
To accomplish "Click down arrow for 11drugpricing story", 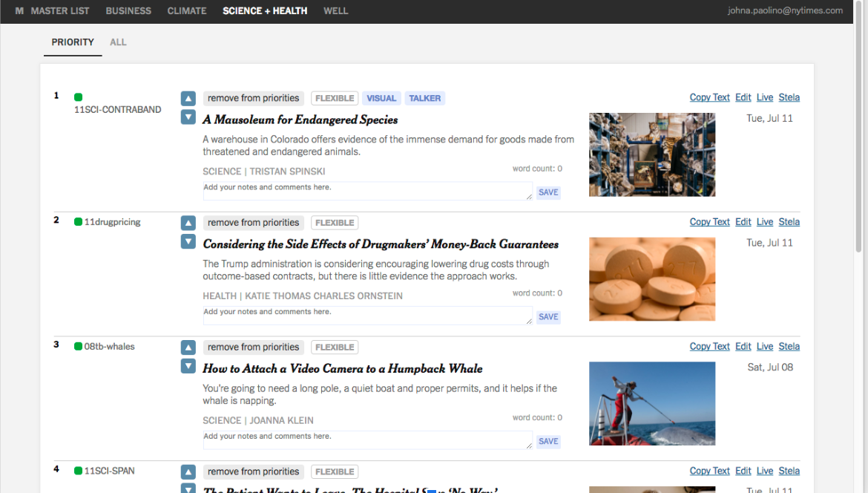I will click(x=188, y=241).
